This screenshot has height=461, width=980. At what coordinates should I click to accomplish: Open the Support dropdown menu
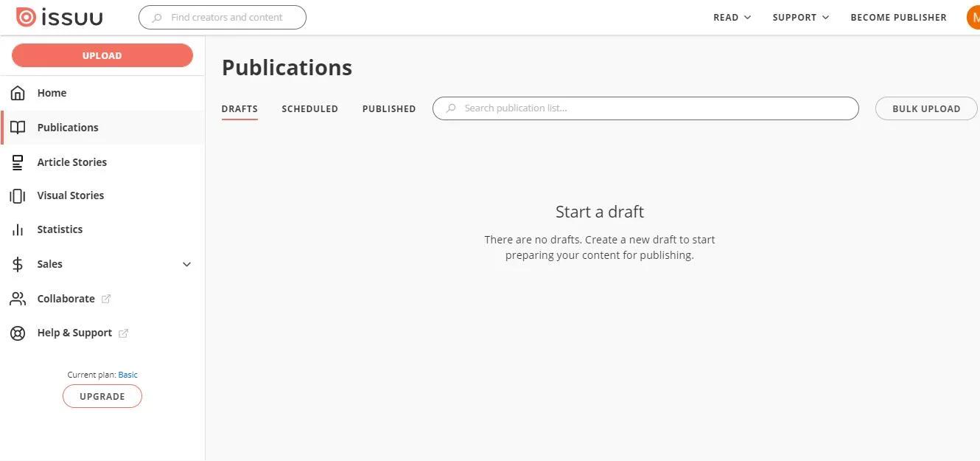click(x=800, y=17)
